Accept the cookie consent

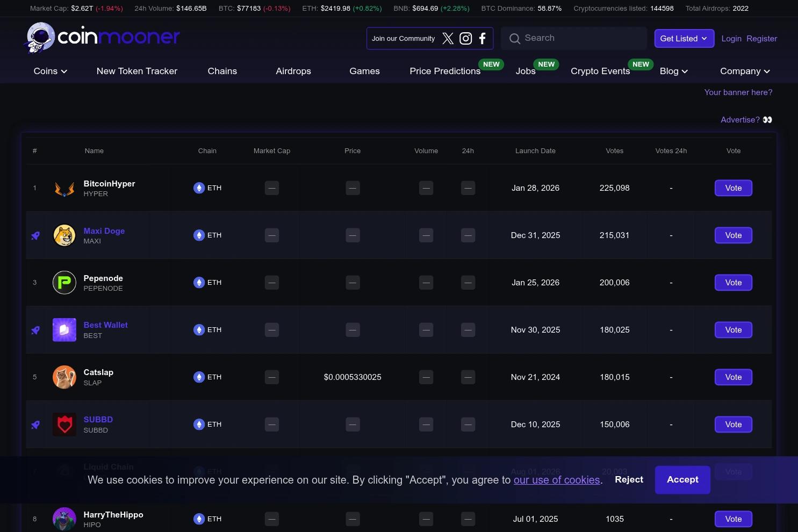pos(682,480)
